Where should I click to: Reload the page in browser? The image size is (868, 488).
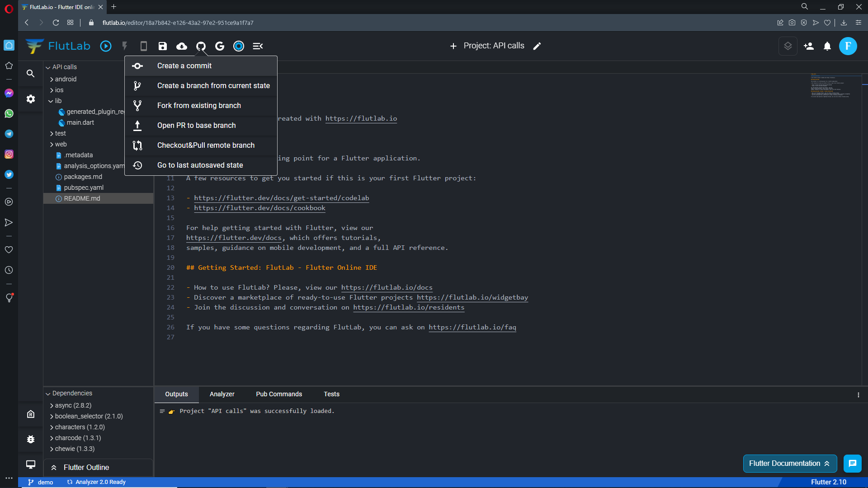56,23
